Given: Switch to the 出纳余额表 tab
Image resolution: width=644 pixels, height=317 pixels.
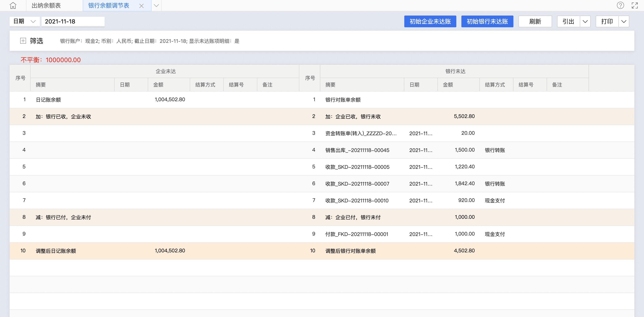Looking at the screenshot, I should tap(46, 5).
